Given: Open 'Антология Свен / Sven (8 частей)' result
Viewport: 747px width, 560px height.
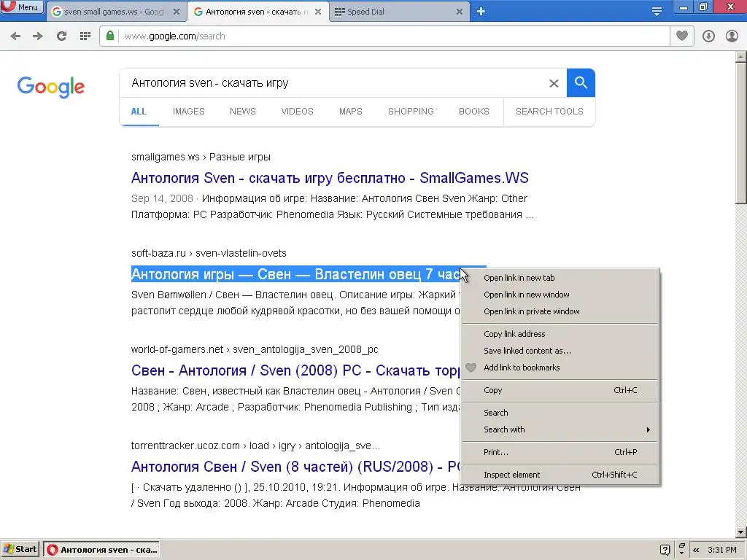Looking at the screenshot, I should coord(295,467).
